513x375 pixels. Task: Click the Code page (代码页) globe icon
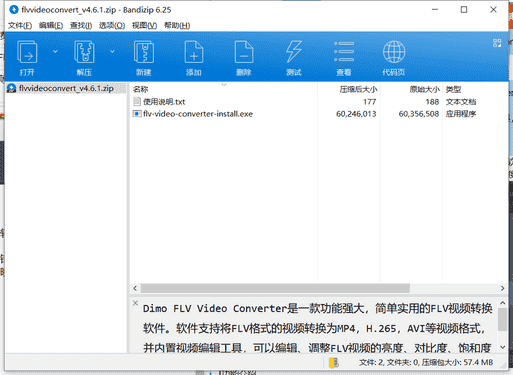click(394, 52)
